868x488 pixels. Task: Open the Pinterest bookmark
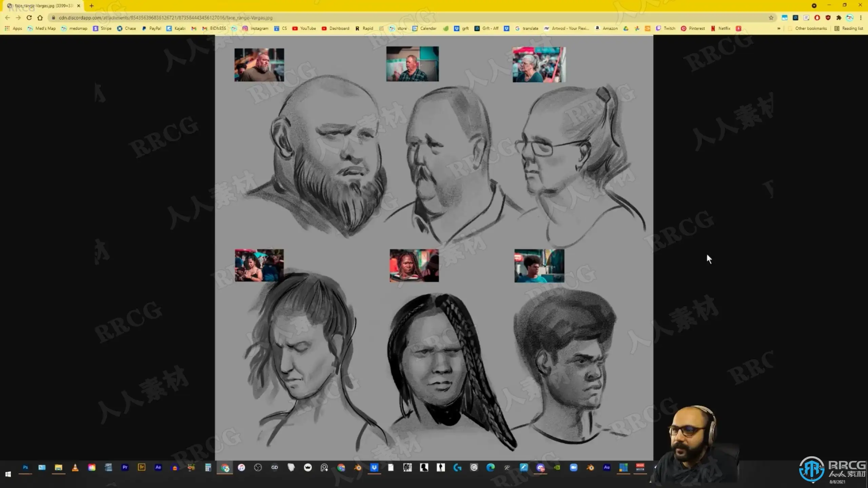tap(693, 28)
